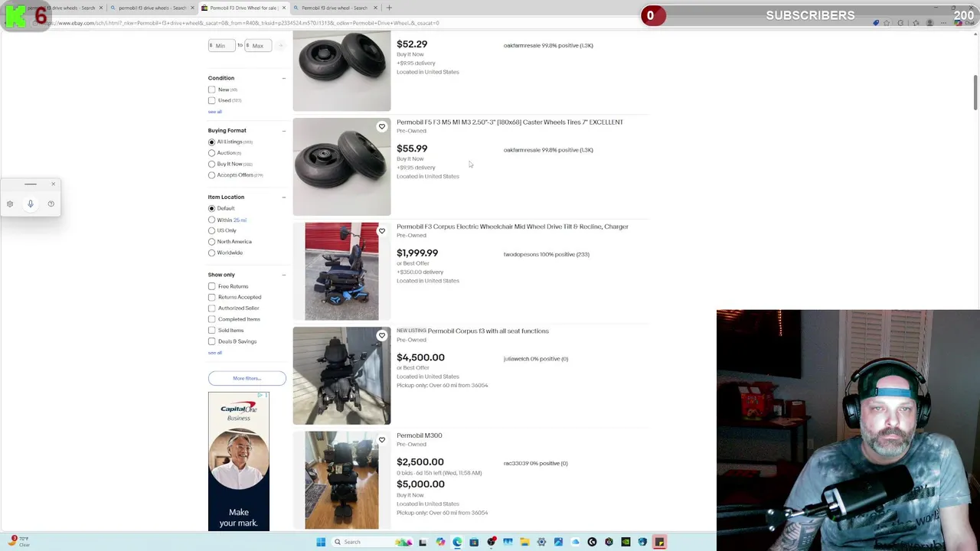
Task: Open the $4,500.00 wheelchair photo thumbnail
Action: (341, 376)
